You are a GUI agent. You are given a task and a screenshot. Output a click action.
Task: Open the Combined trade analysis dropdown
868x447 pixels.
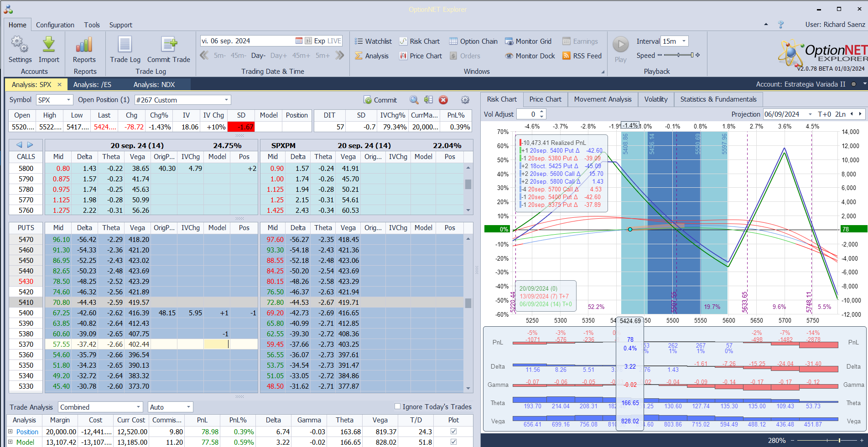pyautogui.click(x=139, y=407)
